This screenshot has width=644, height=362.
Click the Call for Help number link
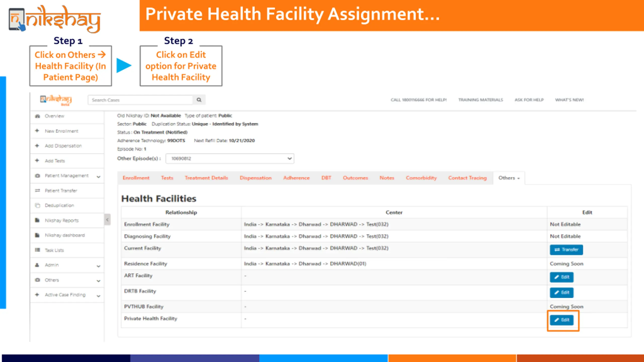[419, 100]
